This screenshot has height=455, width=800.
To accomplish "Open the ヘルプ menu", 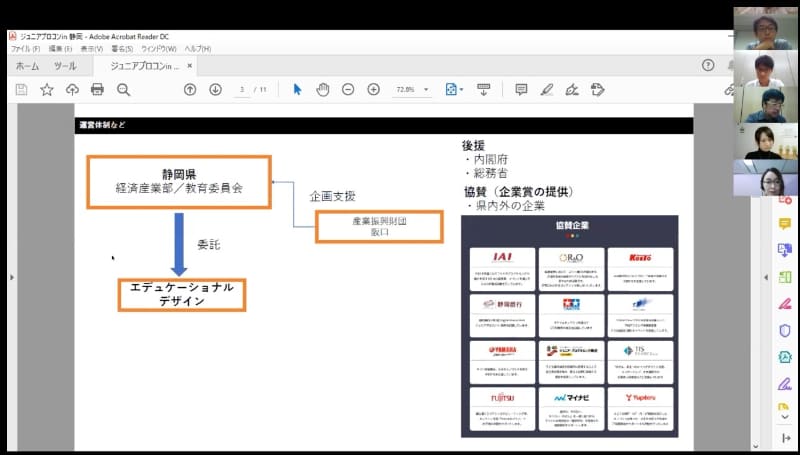I will click(x=197, y=49).
